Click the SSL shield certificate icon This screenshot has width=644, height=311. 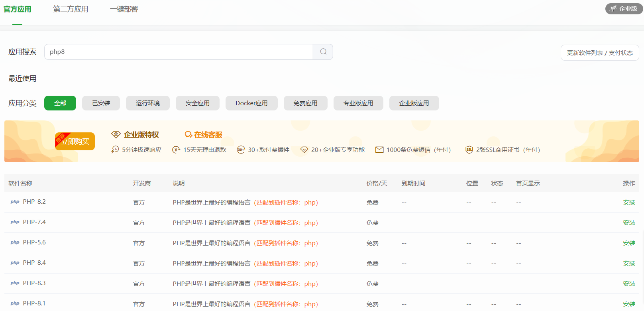pyautogui.click(x=469, y=150)
